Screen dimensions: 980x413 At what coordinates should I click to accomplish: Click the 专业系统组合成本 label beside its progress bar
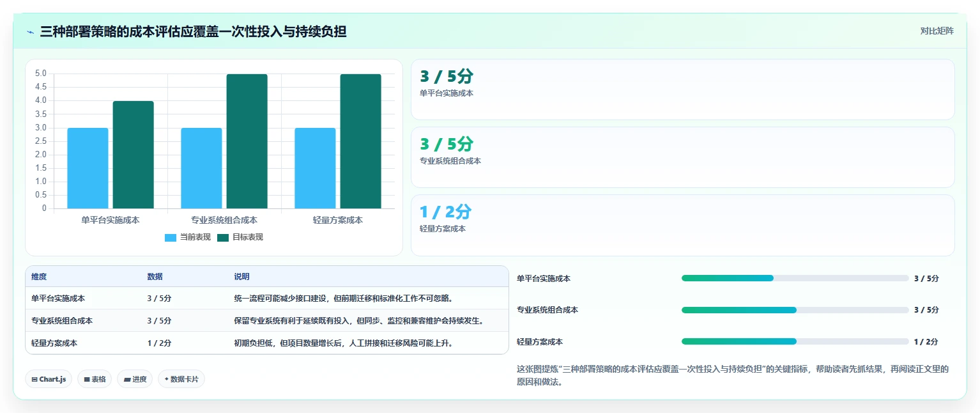click(x=547, y=310)
